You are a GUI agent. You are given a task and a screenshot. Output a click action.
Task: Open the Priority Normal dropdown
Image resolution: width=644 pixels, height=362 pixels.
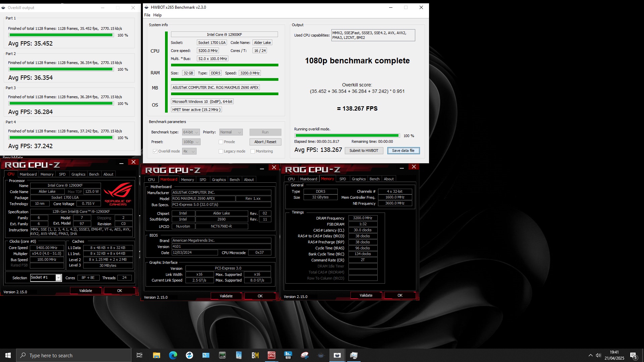tap(231, 132)
